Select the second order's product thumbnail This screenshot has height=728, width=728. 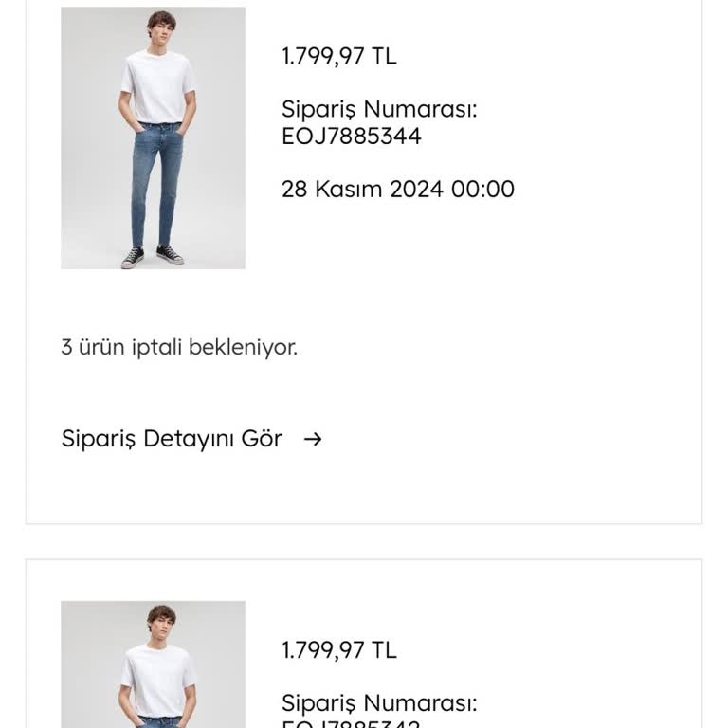coord(153,664)
